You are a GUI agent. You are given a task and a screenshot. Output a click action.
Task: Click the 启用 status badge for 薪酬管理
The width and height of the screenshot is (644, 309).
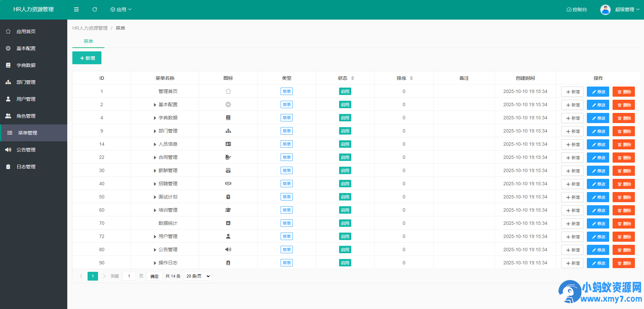click(x=345, y=170)
